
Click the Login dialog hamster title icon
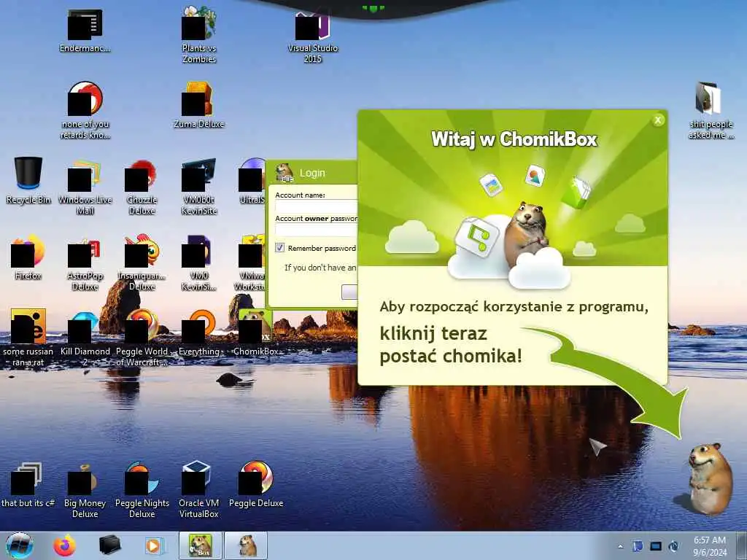[x=285, y=172]
